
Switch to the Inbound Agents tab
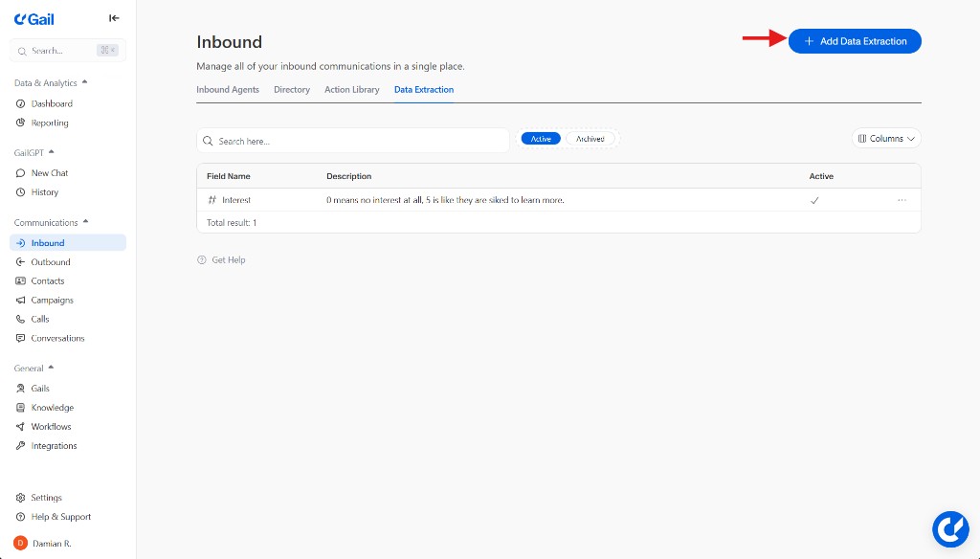tap(228, 89)
